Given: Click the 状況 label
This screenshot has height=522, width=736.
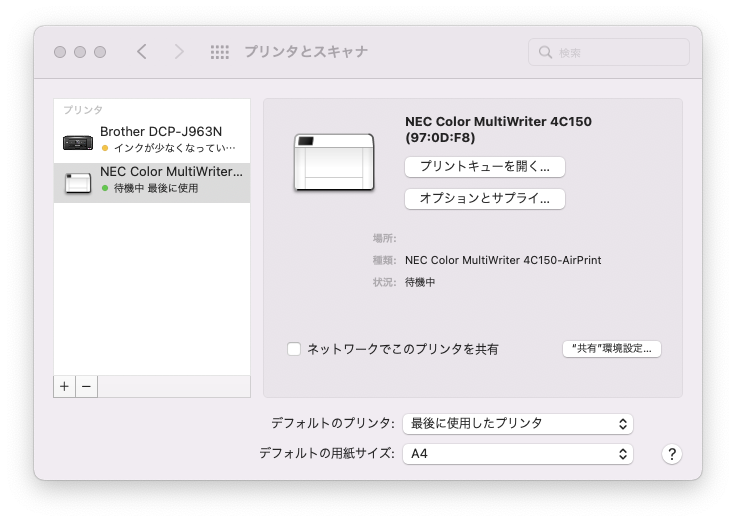Looking at the screenshot, I should (x=384, y=282).
